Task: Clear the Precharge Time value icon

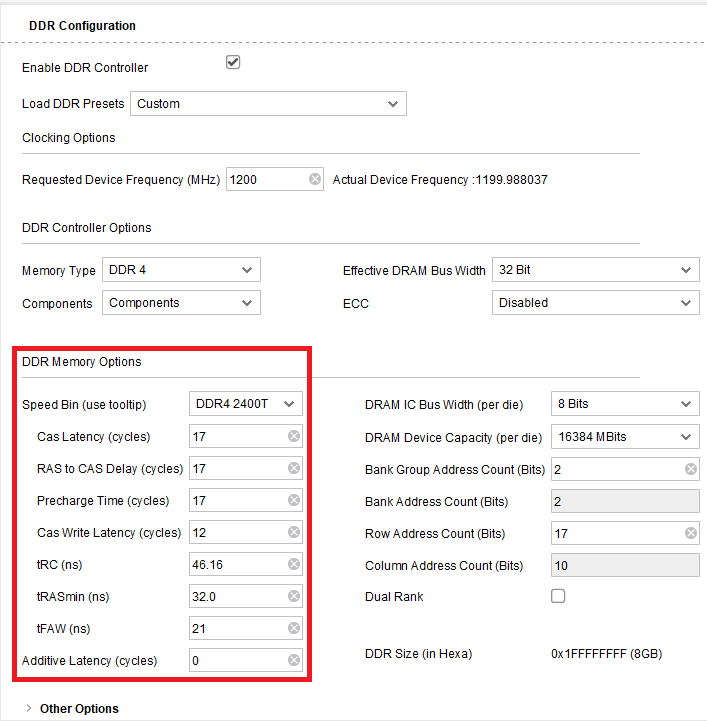Action: pos(294,500)
